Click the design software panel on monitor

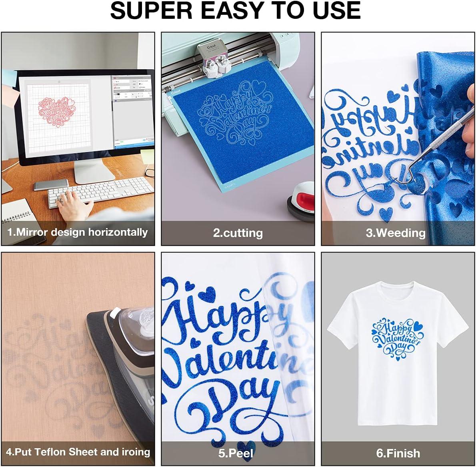132,112
